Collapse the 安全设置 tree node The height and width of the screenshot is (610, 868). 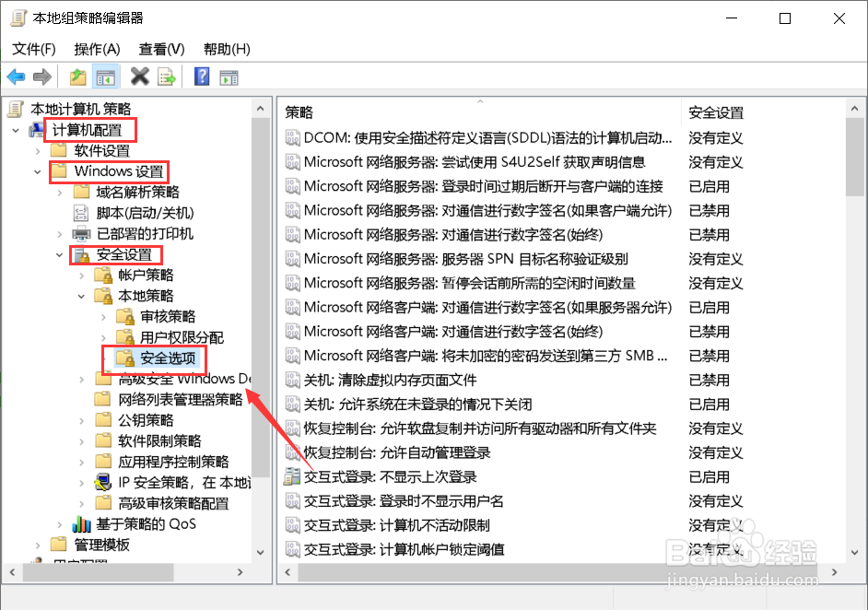click(x=59, y=254)
